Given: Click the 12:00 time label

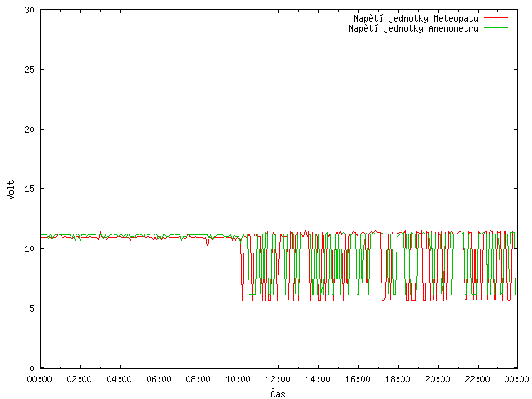Looking at the screenshot, I should (x=278, y=379).
